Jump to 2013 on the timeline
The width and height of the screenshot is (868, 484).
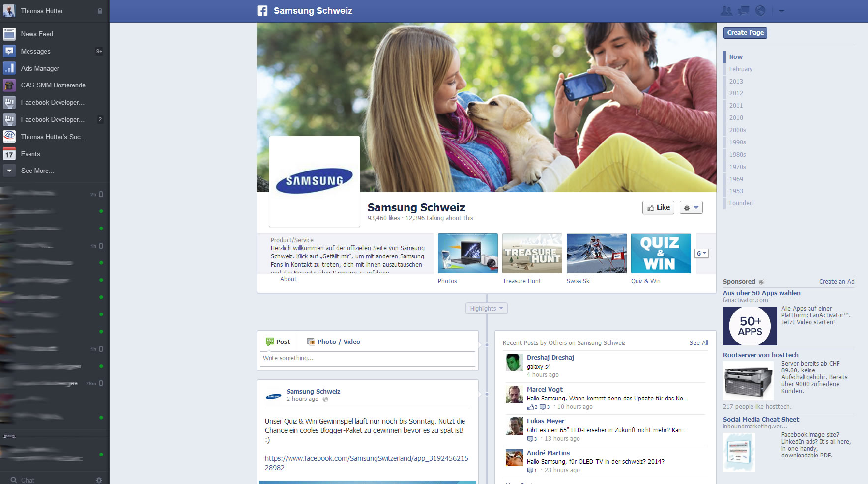(736, 82)
